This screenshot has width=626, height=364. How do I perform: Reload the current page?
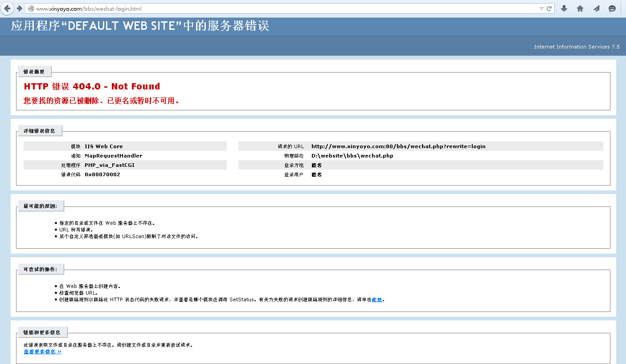point(549,8)
